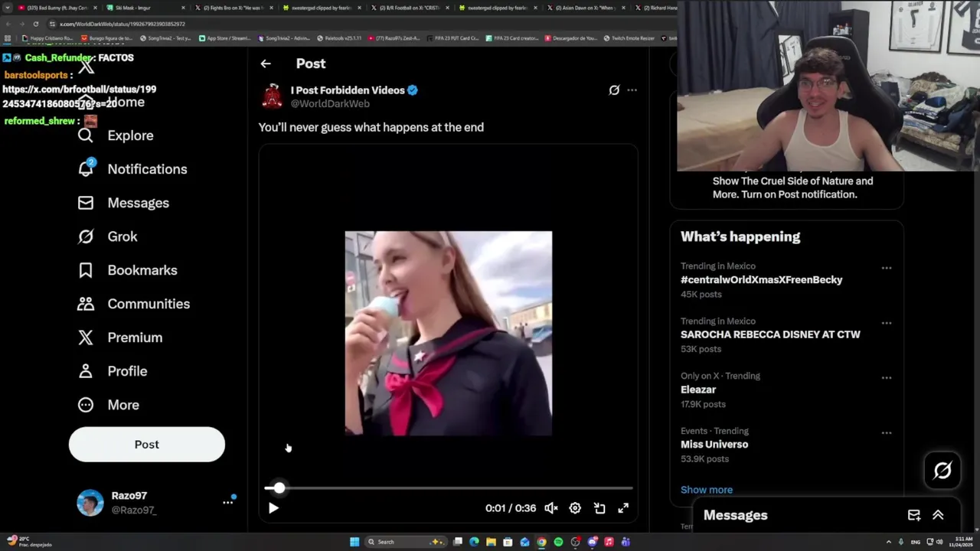Screen dimensions: 980x551
Task: Click the @WorldDarkWeb handle
Action: [330, 104]
